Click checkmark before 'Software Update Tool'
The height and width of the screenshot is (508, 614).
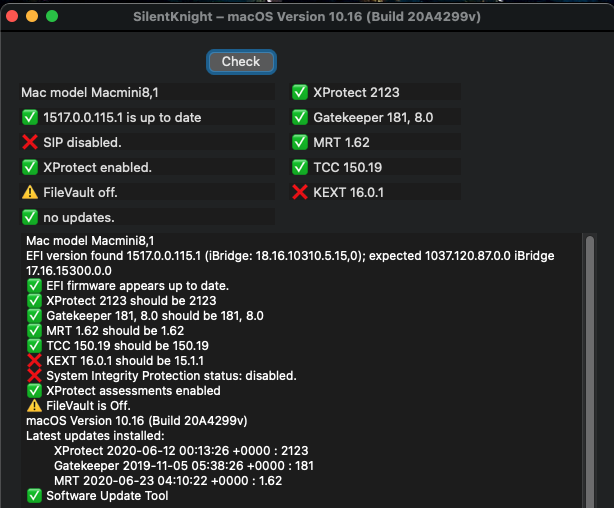pyautogui.click(x=34, y=495)
